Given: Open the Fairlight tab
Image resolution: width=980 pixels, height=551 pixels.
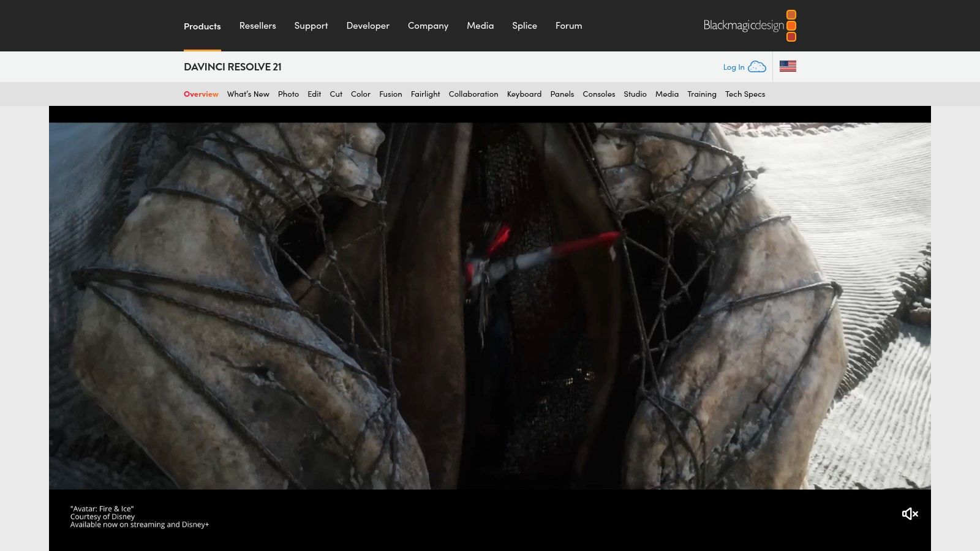Looking at the screenshot, I should (x=425, y=94).
